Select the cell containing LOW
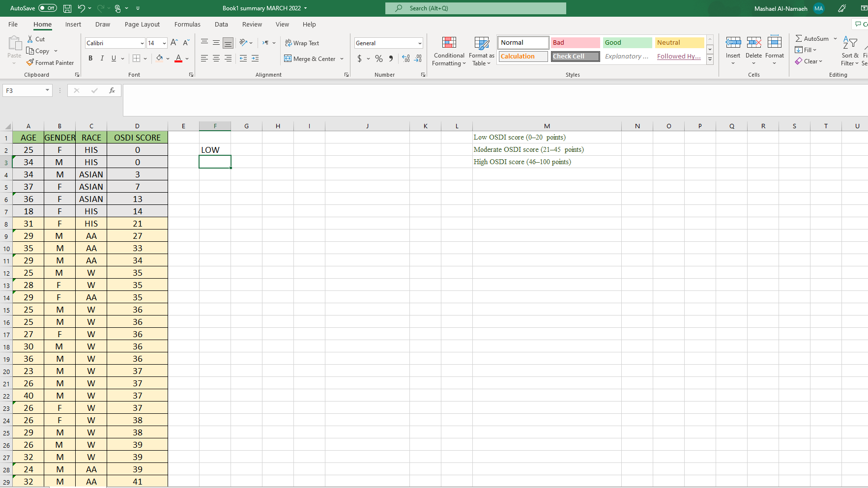The image size is (868, 488). click(215, 150)
